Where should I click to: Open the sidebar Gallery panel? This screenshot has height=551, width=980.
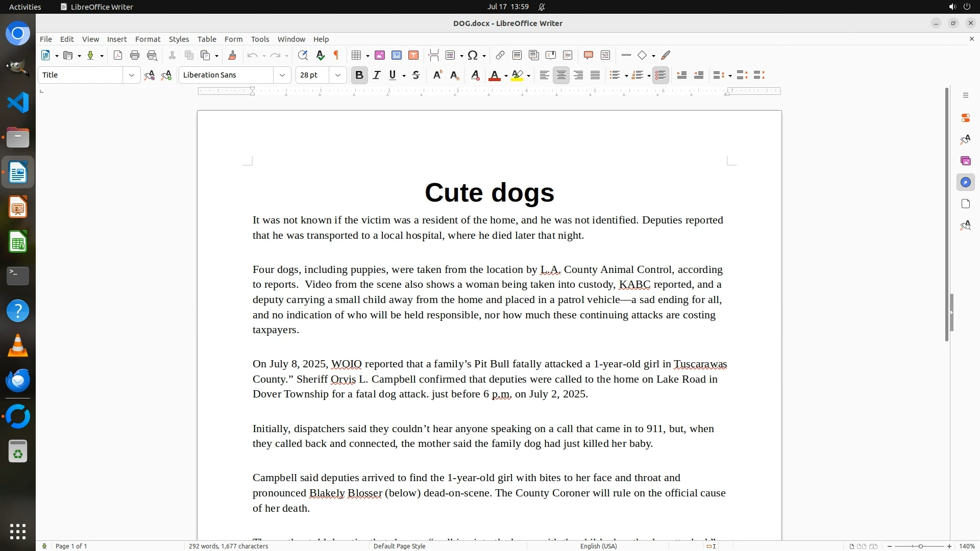pyautogui.click(x=965, y=161)
